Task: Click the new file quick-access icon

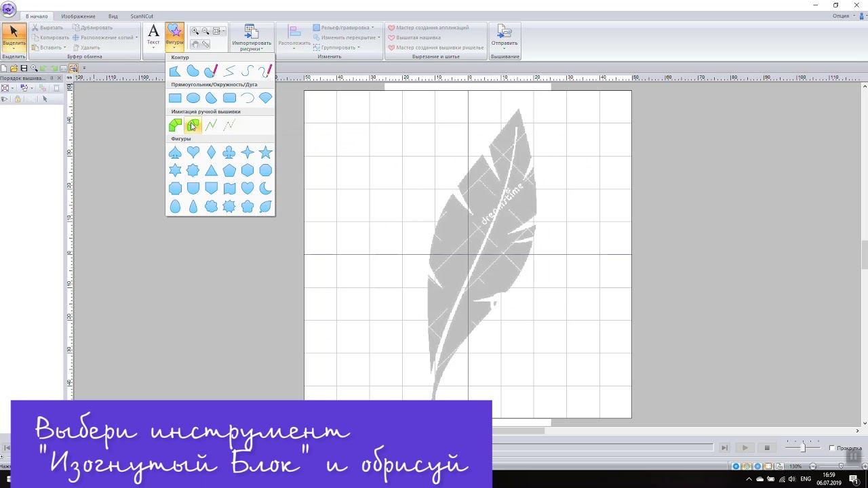Action: [x=4, y=68]
